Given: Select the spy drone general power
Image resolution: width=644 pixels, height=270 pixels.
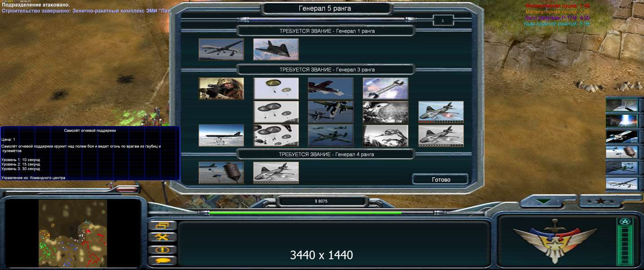Looking at the screenshot, I should coord(221,49).
